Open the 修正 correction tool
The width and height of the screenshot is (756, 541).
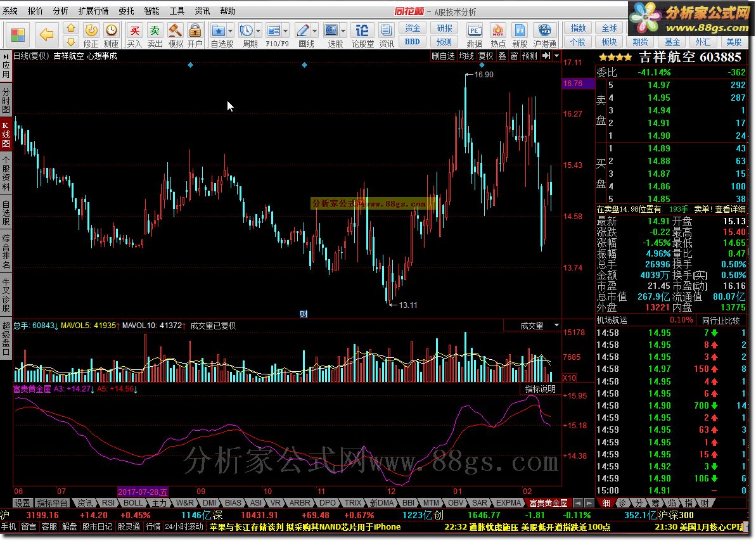[91, 35]
